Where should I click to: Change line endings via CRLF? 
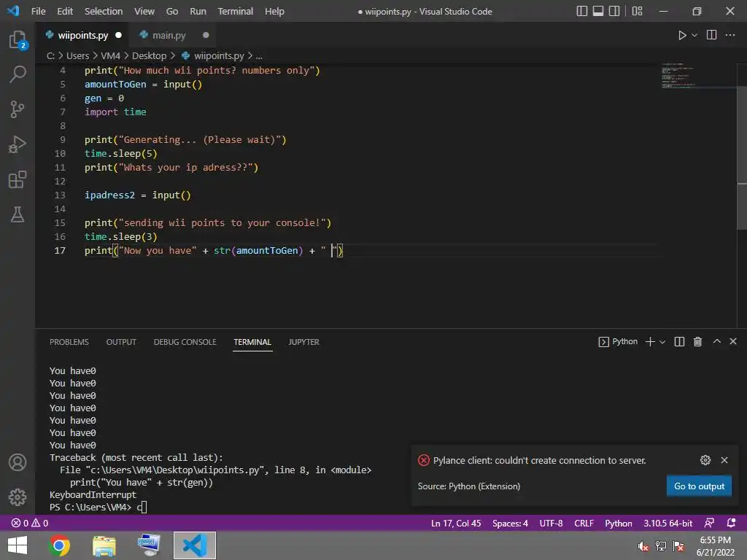(584, 524)
